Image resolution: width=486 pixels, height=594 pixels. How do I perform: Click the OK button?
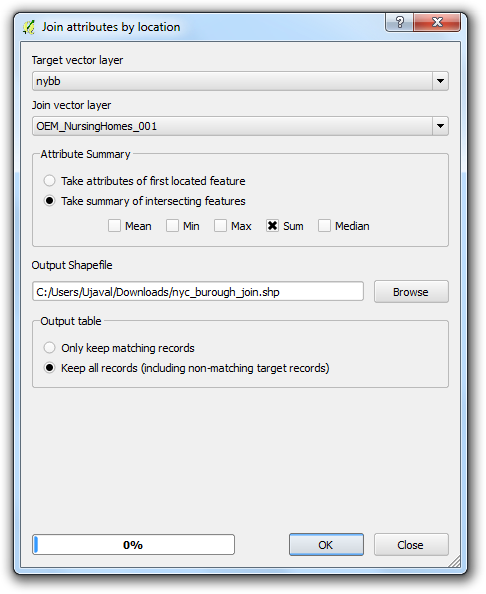click(x=326, y=545)
